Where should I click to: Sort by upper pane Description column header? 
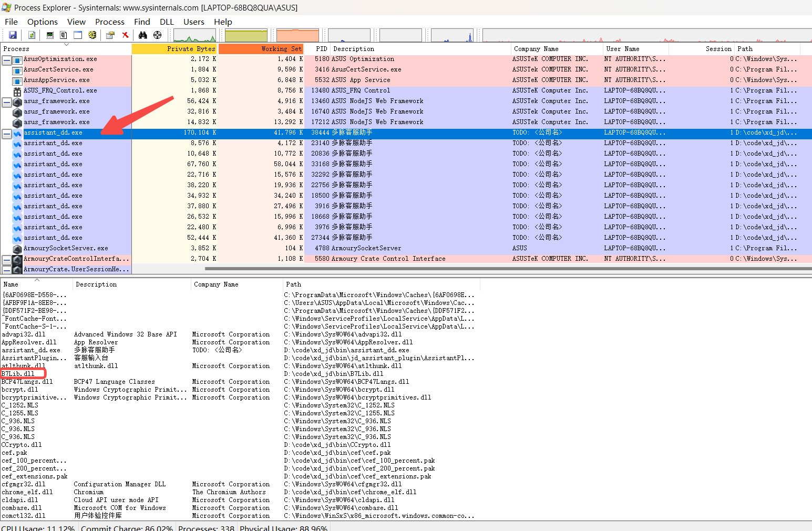420,49
